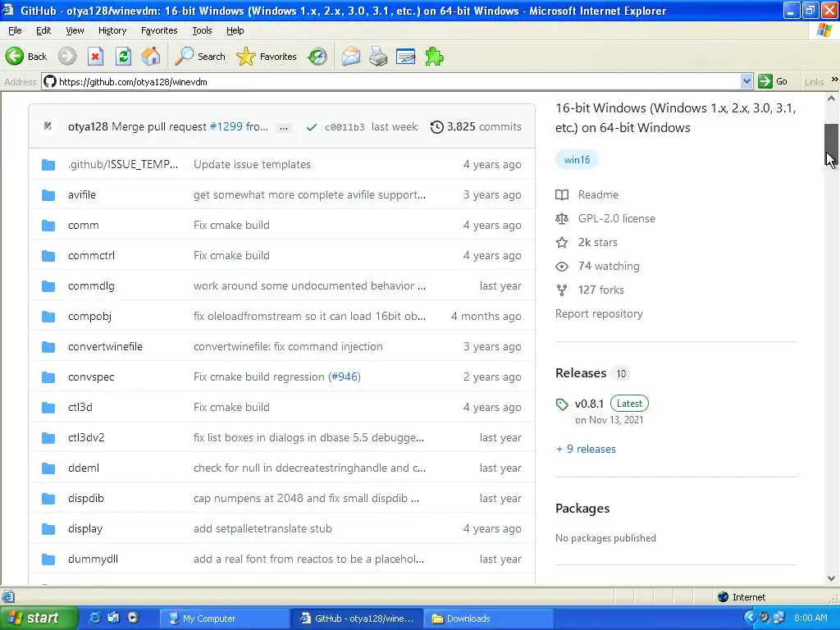Open the convertwinefile folder

click(105, 347)
